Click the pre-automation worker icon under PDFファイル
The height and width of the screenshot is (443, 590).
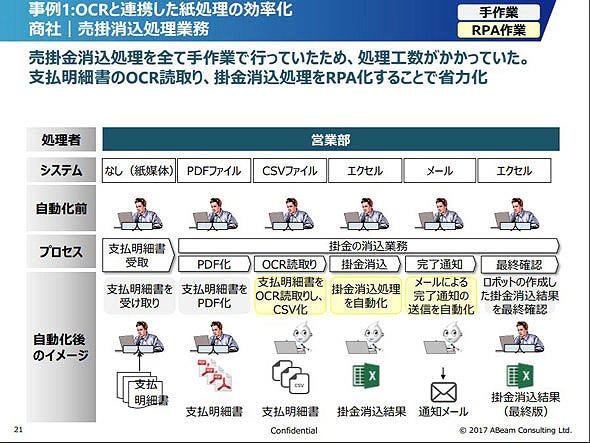point(214,214)
